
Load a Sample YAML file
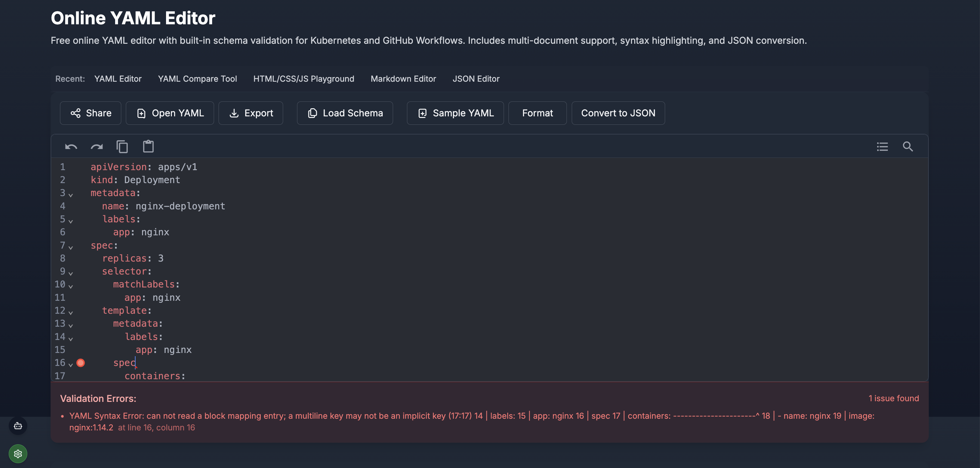point(455,113)
